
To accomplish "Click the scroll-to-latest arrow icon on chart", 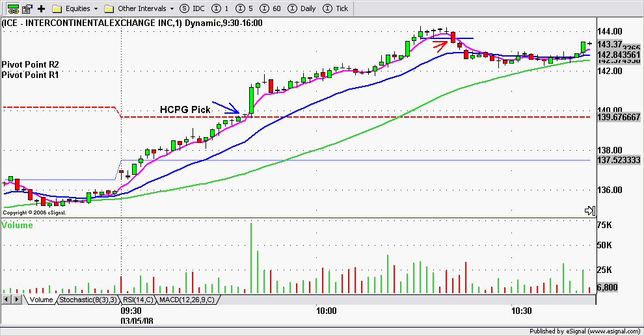I will point(590,211).
